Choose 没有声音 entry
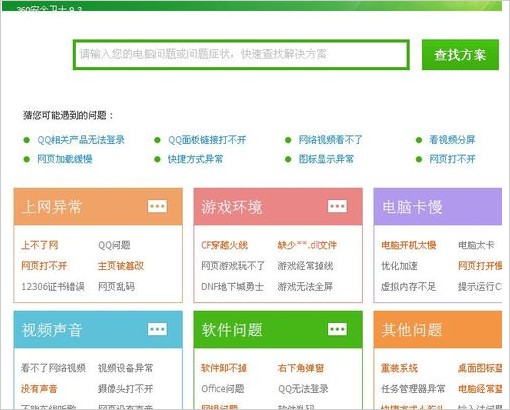The width and height of the screenshot is (510, 410). [39, 388]
